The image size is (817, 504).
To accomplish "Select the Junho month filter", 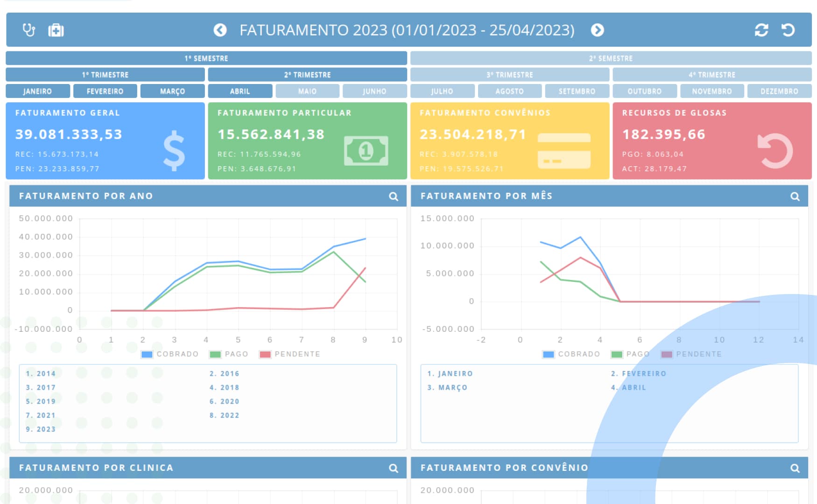I will [375, 91].
